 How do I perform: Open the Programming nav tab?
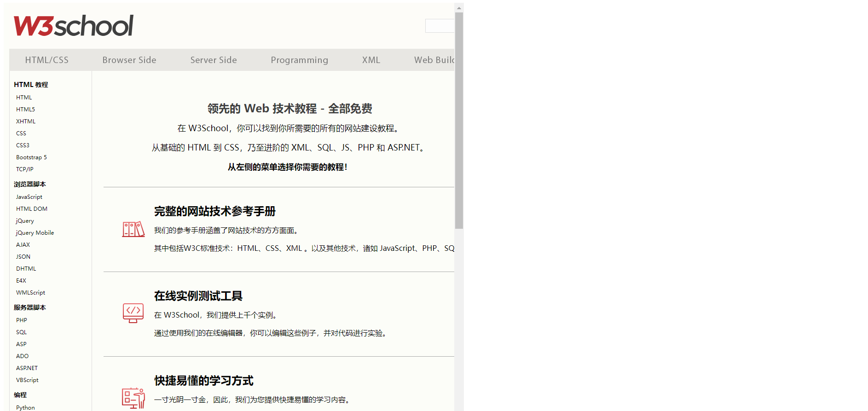coord(300,60)
